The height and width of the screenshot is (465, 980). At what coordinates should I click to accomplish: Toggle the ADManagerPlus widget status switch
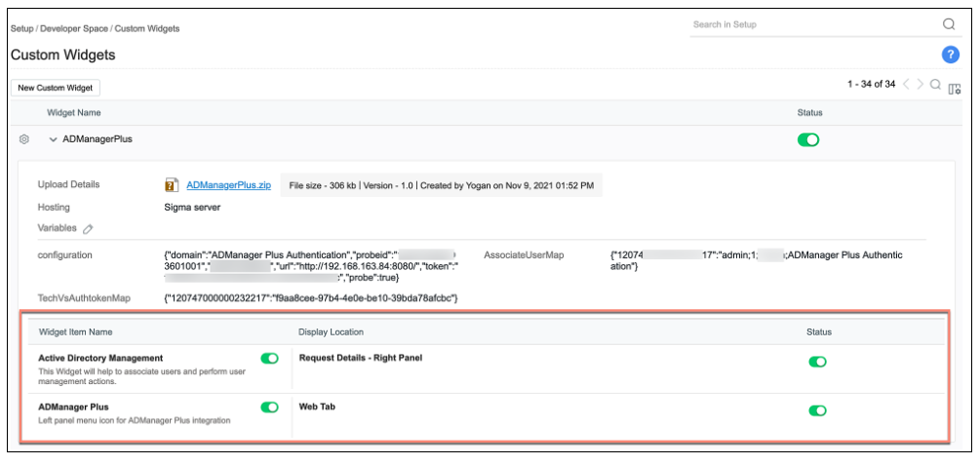click(808, 140)
